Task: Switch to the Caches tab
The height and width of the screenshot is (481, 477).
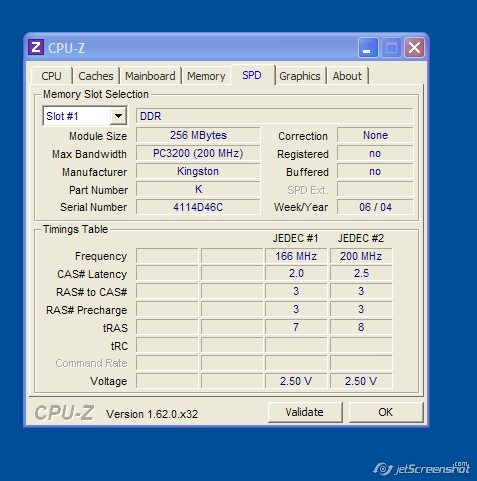Action: pos(96,76)
